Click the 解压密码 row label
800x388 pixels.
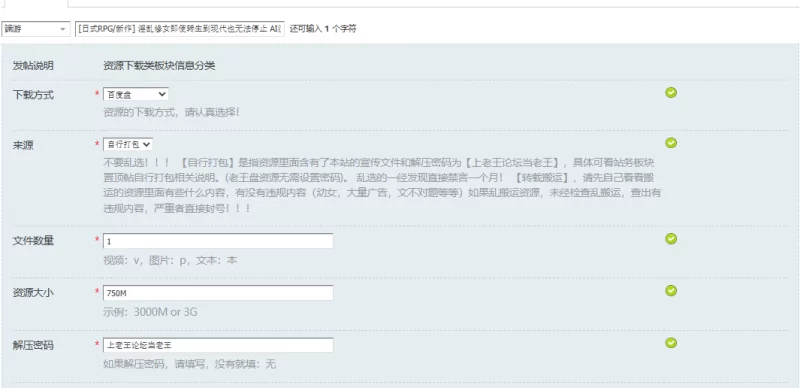[x=33, y=345]
